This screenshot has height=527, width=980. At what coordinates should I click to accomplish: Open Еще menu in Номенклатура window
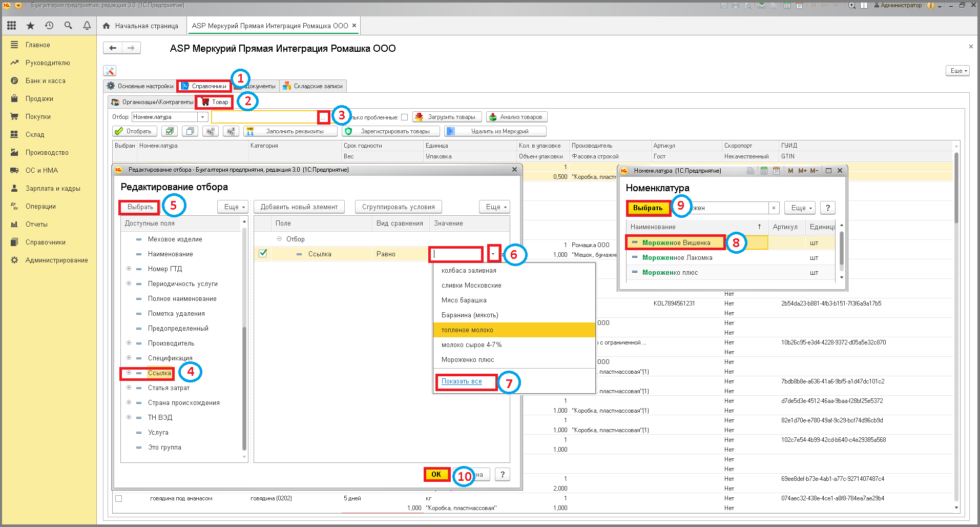point(800,208)
